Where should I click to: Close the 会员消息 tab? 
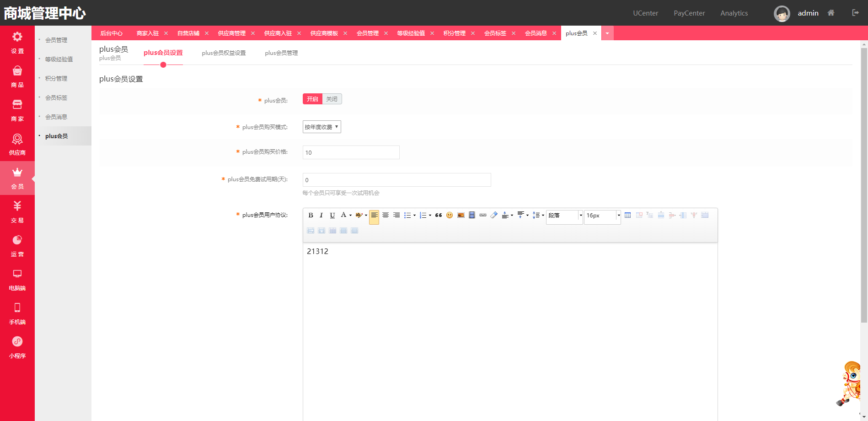(554, 33)
